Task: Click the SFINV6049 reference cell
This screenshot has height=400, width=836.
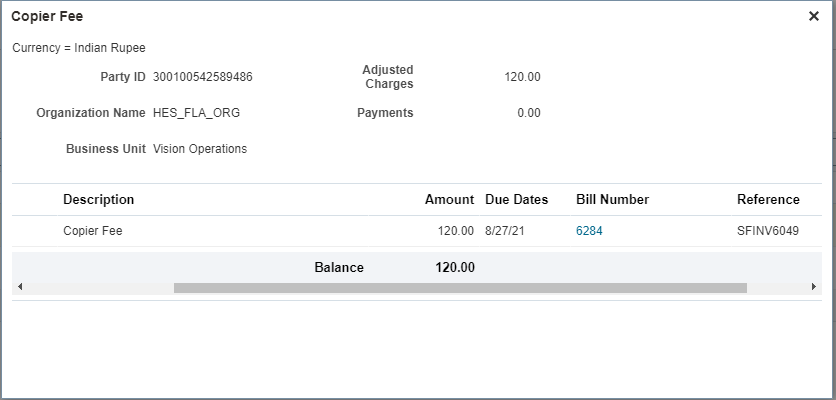Action: click(768, 231)
